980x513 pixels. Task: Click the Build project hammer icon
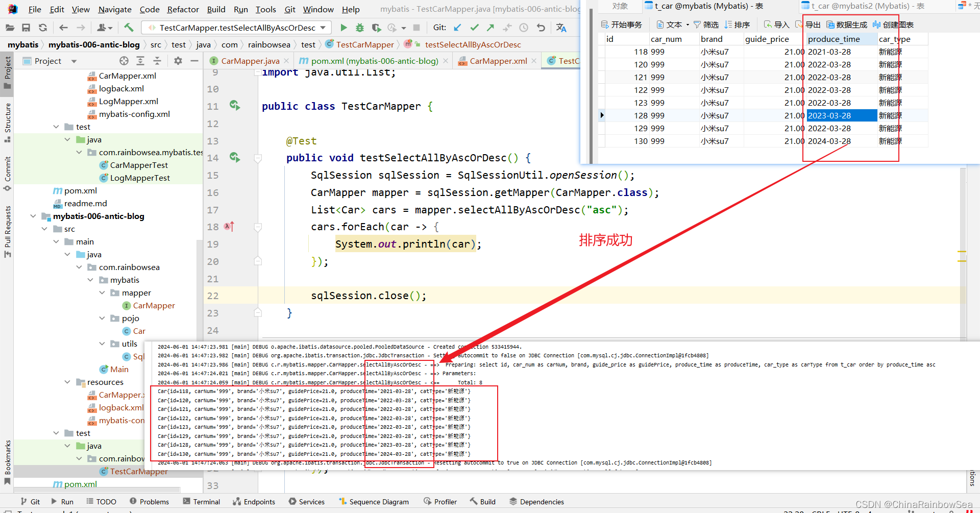click(129, 28)
